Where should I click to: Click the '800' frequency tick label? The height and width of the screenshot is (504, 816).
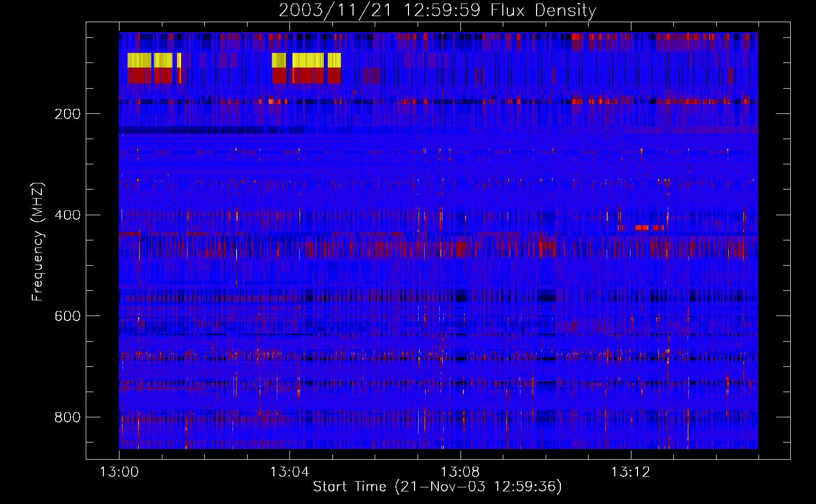pos(68,417)
